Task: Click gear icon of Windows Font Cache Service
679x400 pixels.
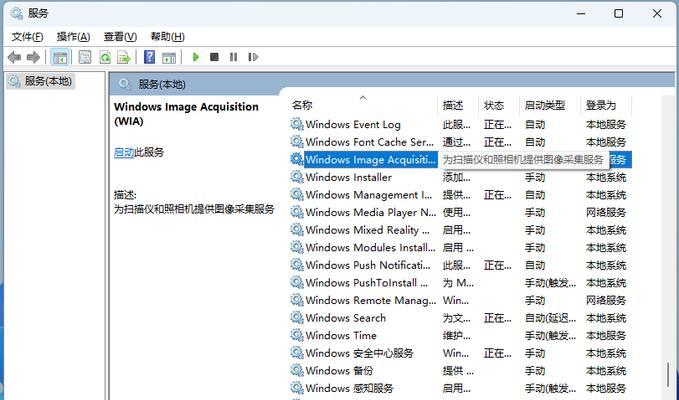Action: 297,142
